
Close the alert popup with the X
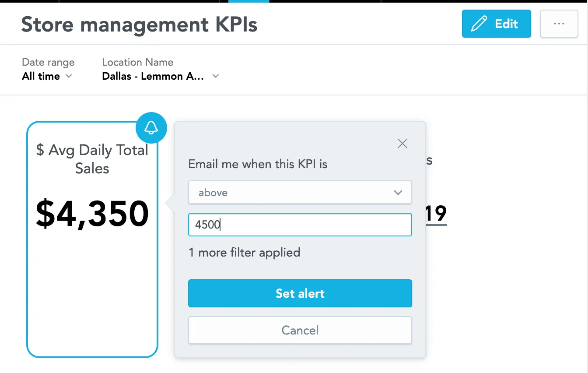coord(402,144)
